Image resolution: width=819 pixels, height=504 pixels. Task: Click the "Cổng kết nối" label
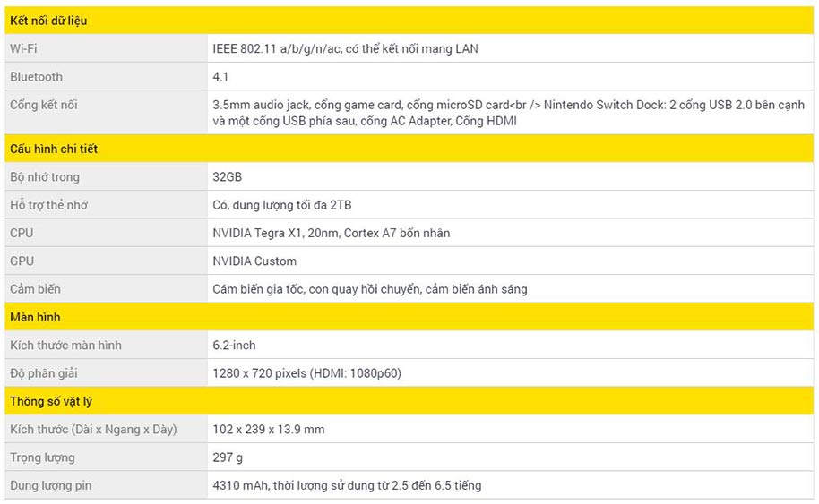pyautogui.click(x=44, y=105)
